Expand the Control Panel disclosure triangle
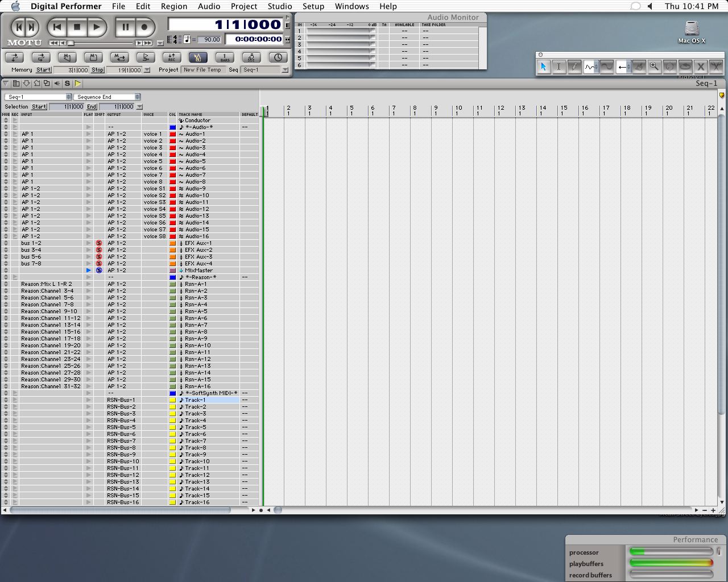The width and height of the screenshot is (728, 582). tap(288, 18)
